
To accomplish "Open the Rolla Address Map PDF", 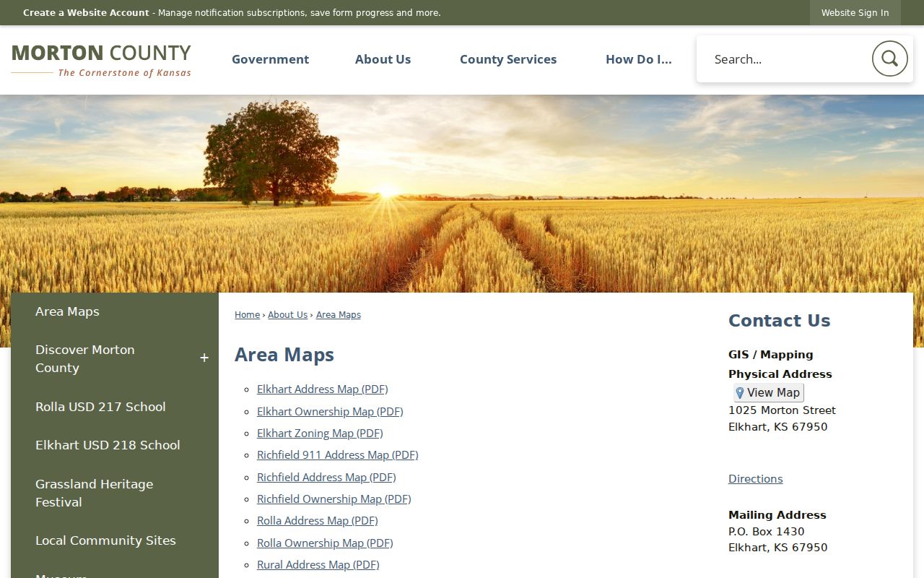I will 317,521.
